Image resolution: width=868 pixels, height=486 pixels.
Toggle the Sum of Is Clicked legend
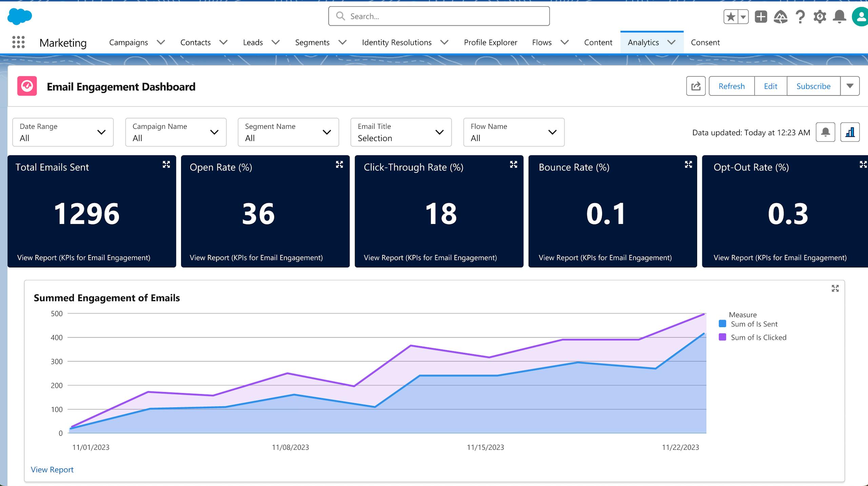(x=758, y=338)
